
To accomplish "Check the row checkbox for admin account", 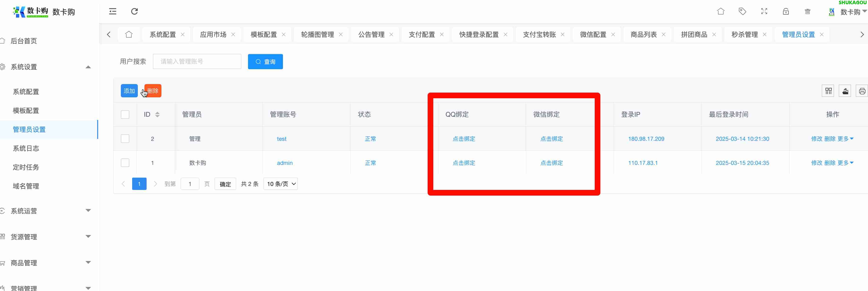I will (125, 163).
